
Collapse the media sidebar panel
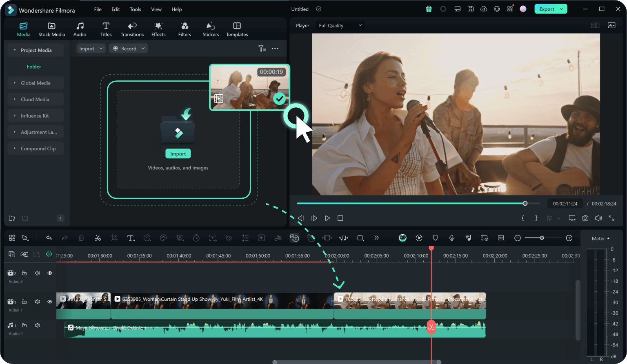coord(60,218)
